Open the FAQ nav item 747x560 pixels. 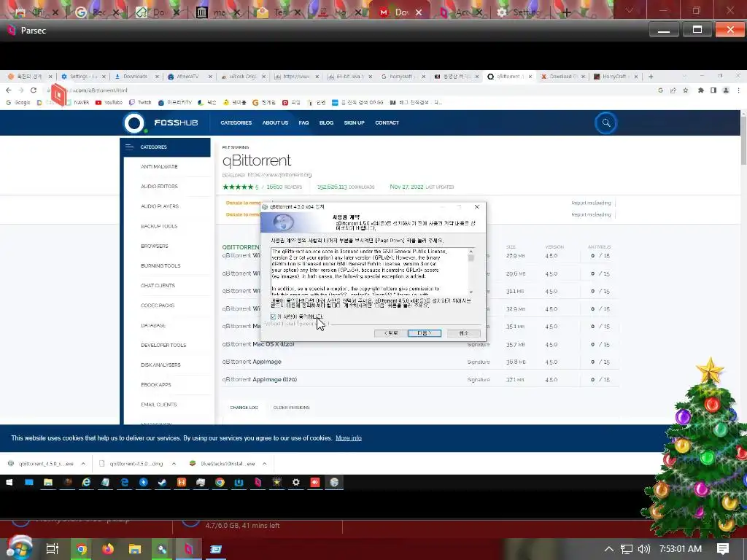pyautogui.click(x=303, y=122)
